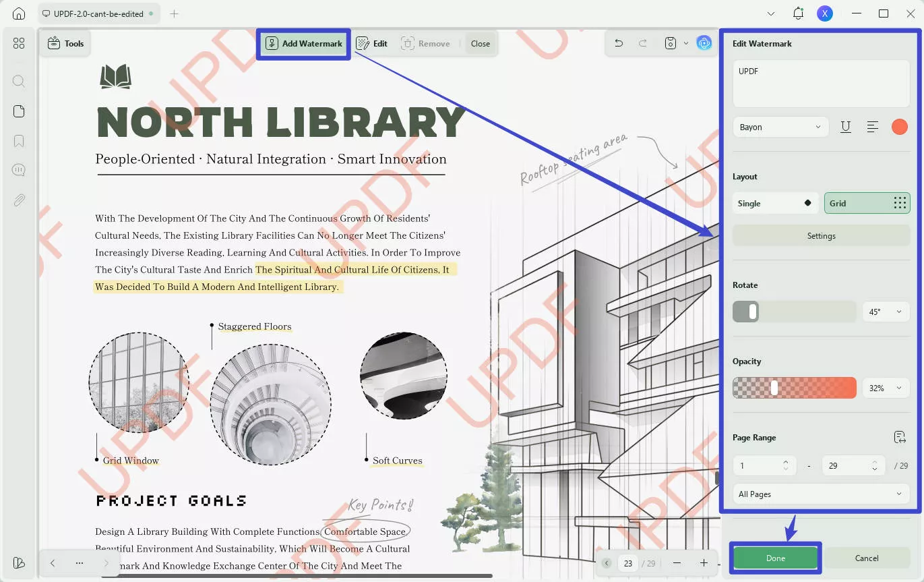Increase the start page number
Viewport: 924px width, 582px height.
(x=785, y=462)
